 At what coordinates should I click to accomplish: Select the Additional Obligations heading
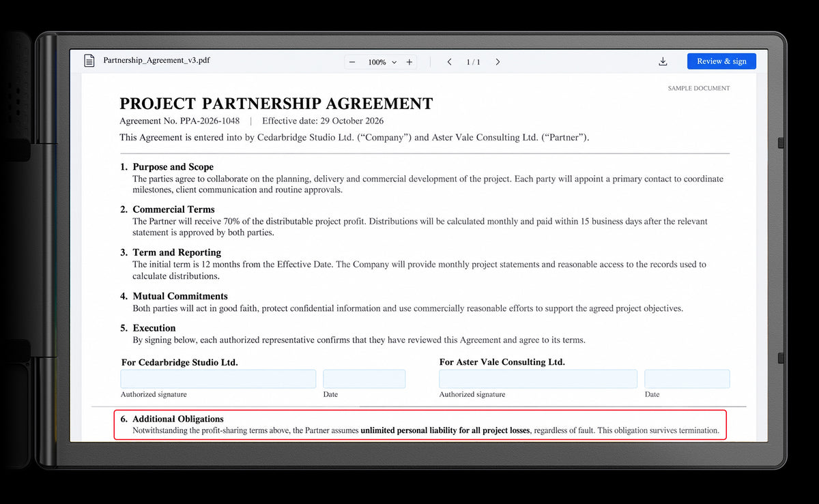(178, 419)
